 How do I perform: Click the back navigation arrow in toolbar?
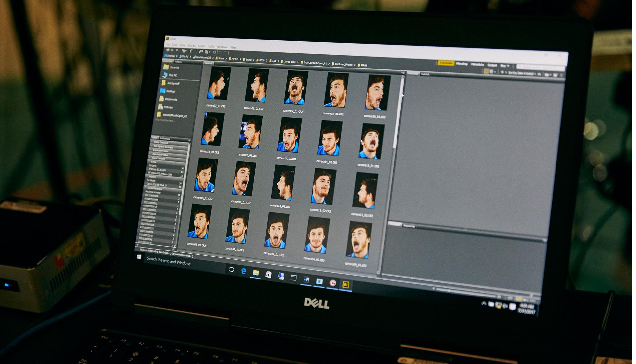pos(168,50)
